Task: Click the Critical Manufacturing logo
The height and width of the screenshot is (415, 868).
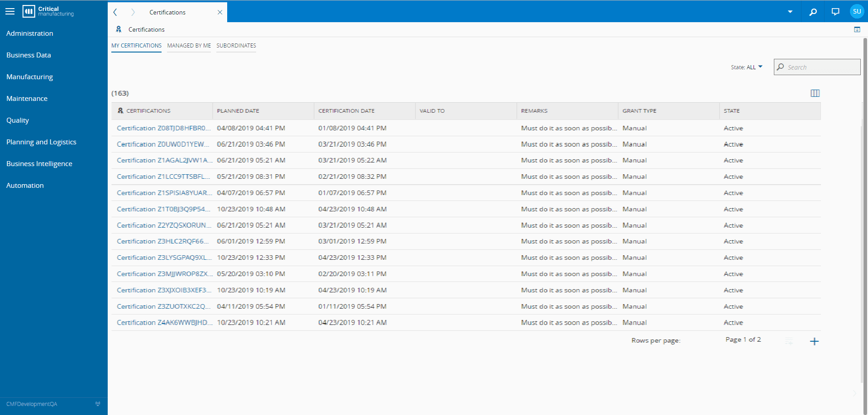Action: tap(48, 11)
